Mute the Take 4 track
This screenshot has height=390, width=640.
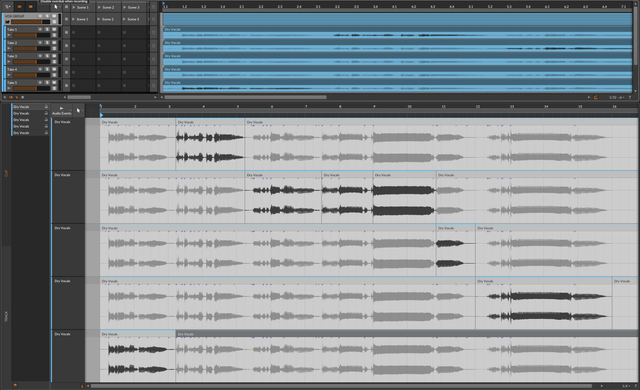[x=54, y=69]
